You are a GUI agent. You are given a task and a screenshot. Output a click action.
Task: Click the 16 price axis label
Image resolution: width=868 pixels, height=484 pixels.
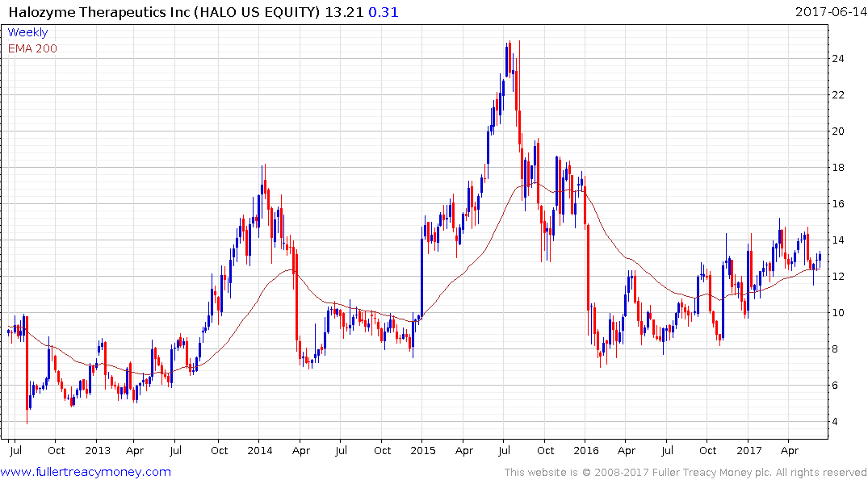838,204
